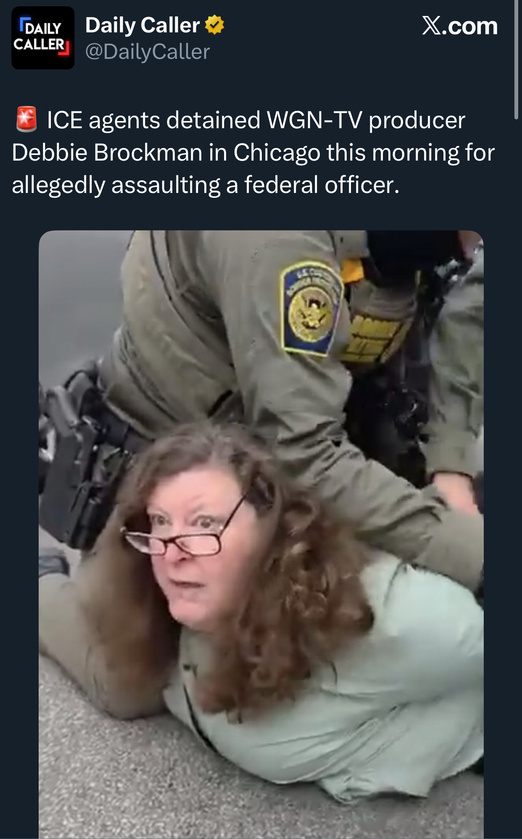The image size is (522, 839).
Task: Click the vertical scrollbar at the right edge
Action: tap(516, 59)
